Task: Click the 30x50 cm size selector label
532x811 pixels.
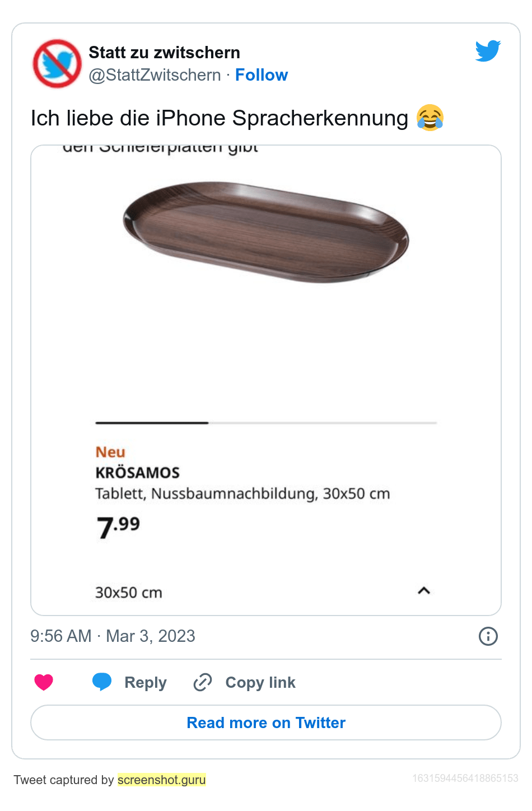Action: tap(129, 593)
